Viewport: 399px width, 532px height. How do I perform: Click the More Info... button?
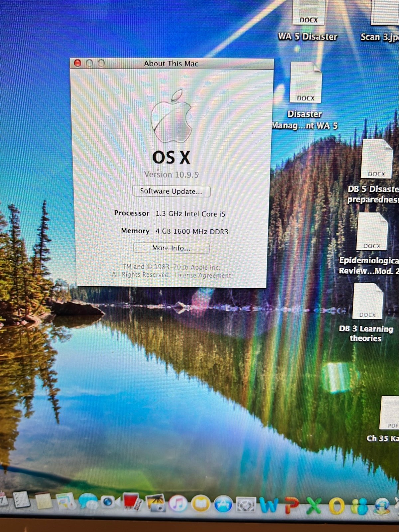coord(171,248)
